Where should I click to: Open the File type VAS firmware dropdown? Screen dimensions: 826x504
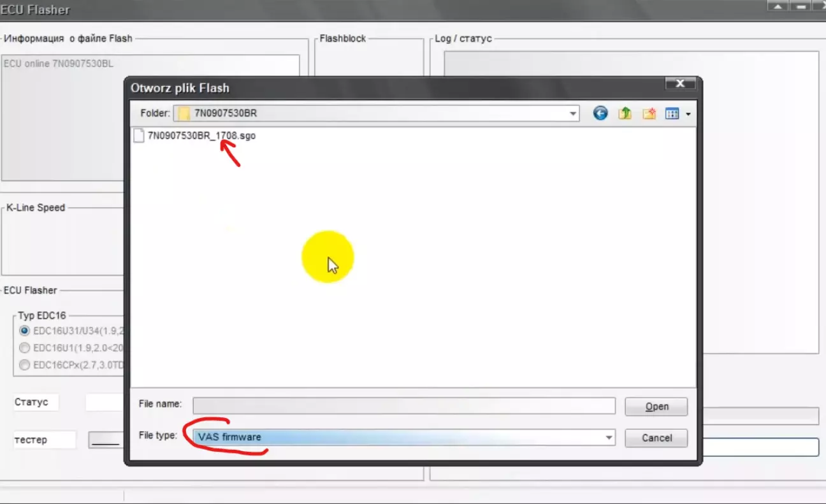click(609, 437)
